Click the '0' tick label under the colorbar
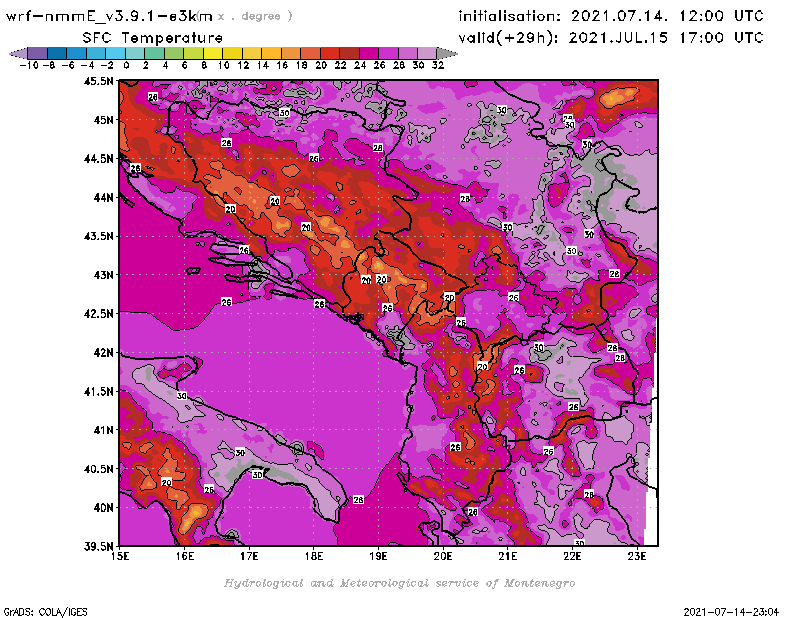 (x=126, y=65)
